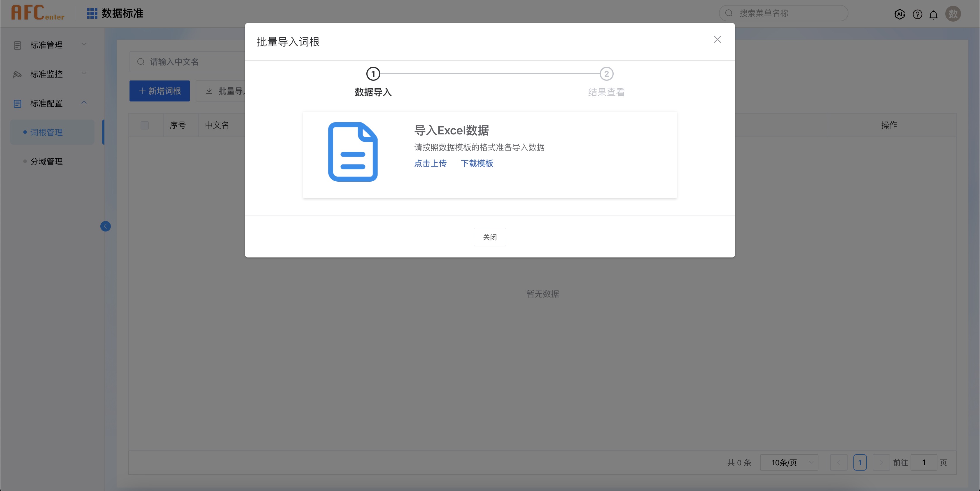Select 词根管理 in sidebar
Screen dimensions: 980x491
click(x=46, y=132)
